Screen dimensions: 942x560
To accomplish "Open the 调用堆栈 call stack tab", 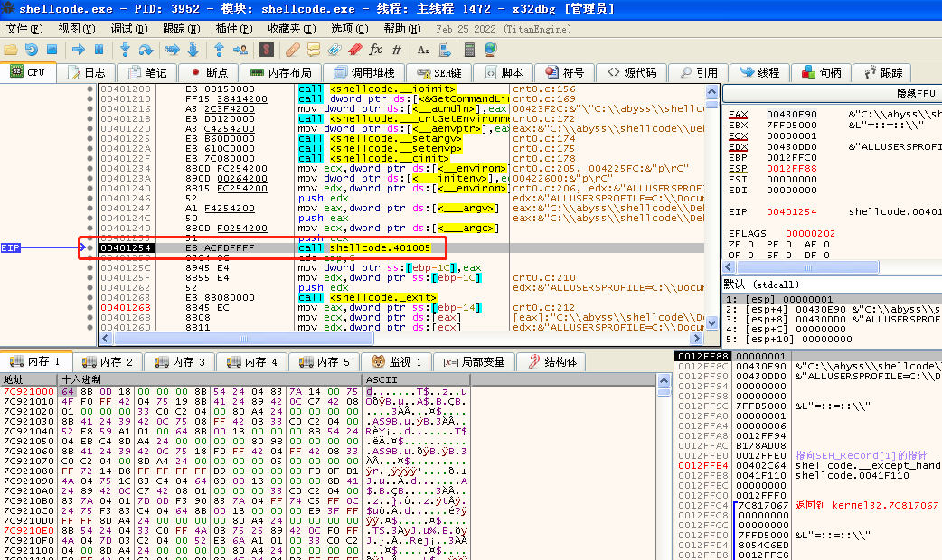I will pyautogui.click(x=363, y=72).
